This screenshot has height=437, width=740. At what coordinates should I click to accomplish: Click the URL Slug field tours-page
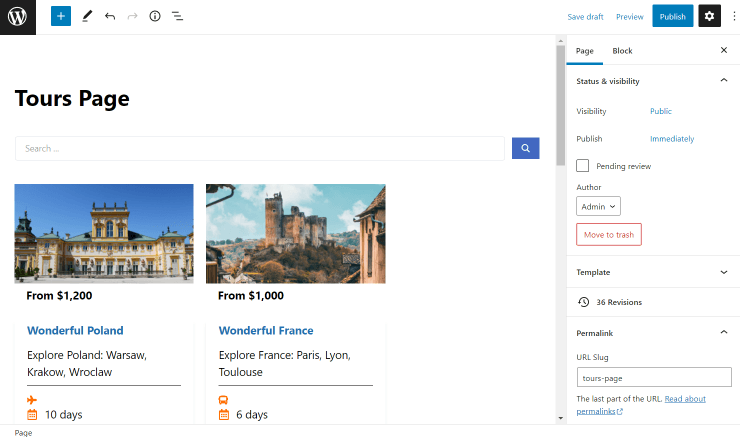tap(654, 378)
